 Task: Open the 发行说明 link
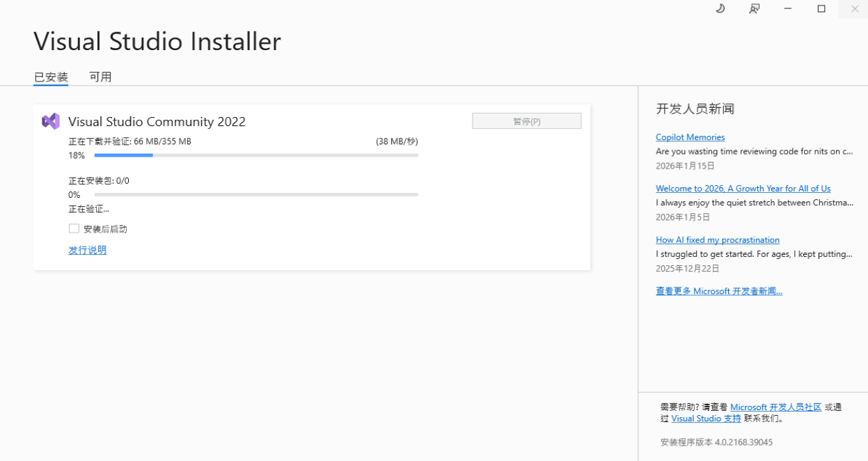pyautogui.click(x=88, y=250)
